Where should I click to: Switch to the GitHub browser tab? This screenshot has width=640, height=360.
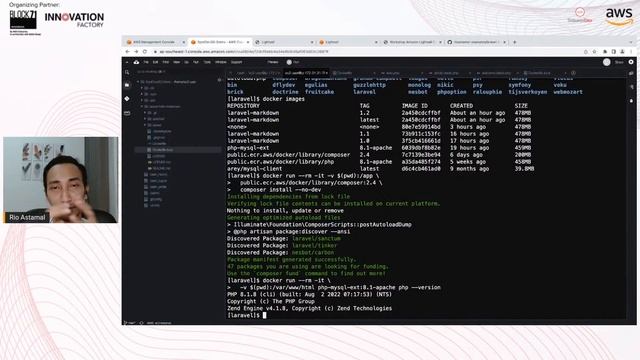pos(476,42)
